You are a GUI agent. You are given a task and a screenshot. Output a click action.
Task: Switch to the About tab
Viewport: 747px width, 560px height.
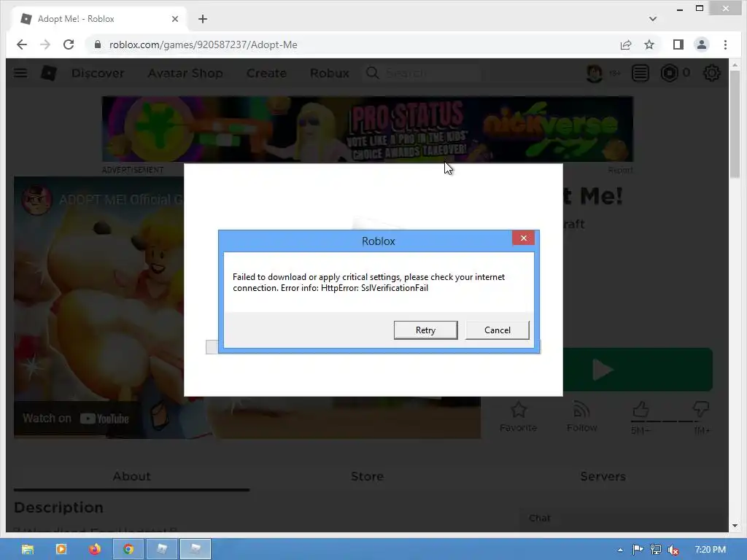[x=132, y=476]
